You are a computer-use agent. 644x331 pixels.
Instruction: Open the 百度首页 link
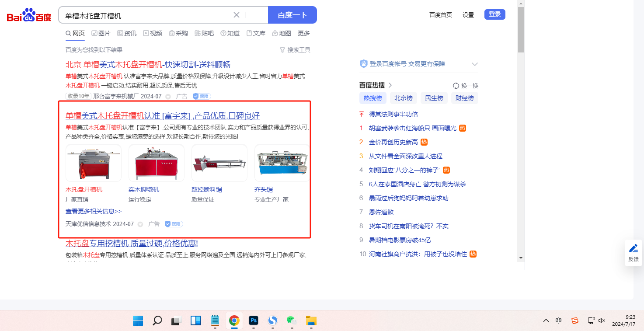[x=441, y=15]
